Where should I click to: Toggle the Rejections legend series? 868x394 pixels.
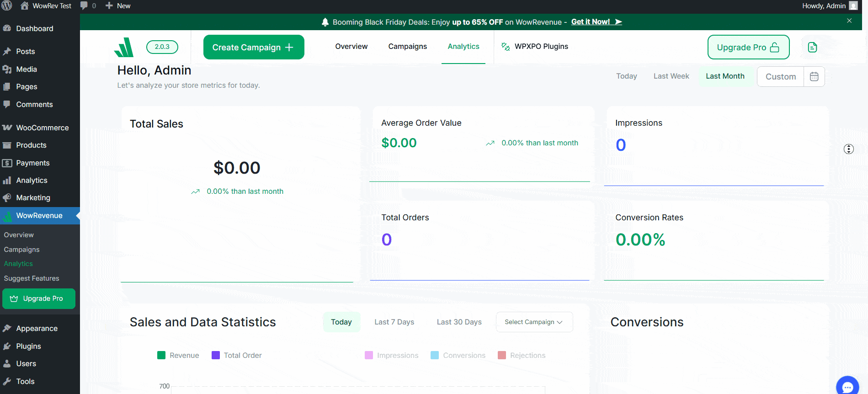(x=522, y=356)
